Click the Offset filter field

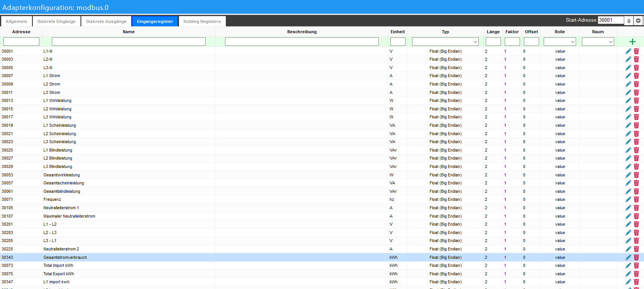pyautogui.click(x=531, y=42)
